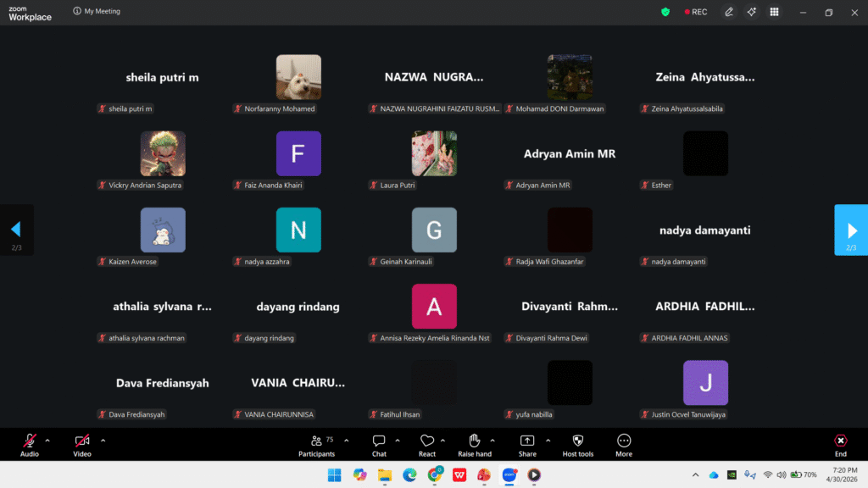Expand the Chat options caret
868x488 pixels.
[398, 441]
